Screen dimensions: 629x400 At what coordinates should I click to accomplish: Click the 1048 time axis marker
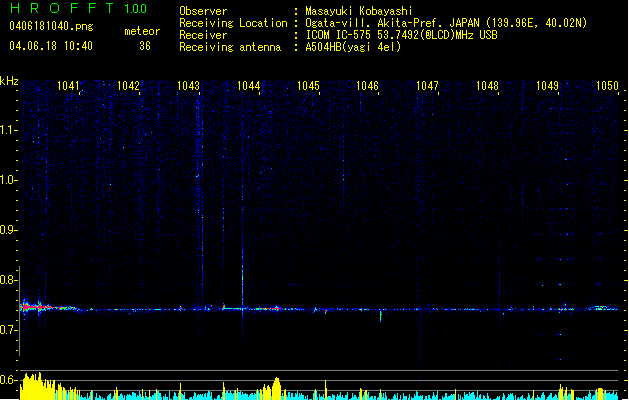pyautogui.click(x=487, y=86)
